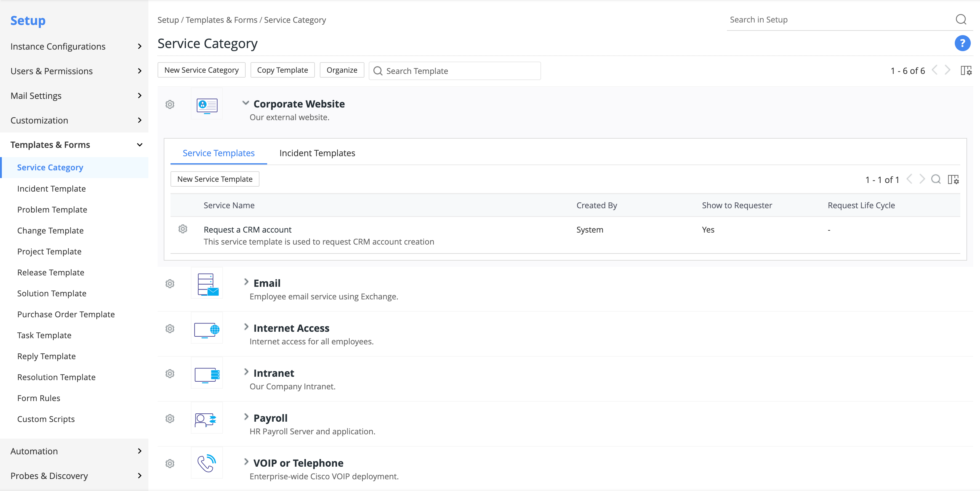The height and width of the screenshot is (491, 980).
Task: Open column chooser icon in Service Templates table
Action: [x=953, y=180]
